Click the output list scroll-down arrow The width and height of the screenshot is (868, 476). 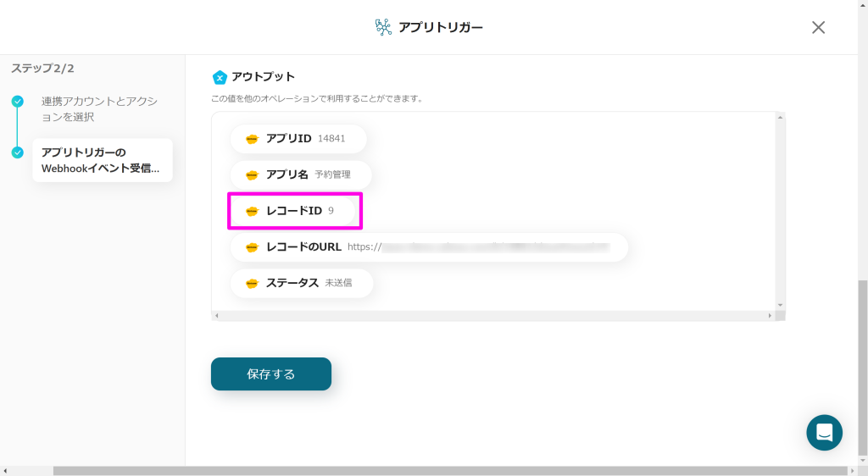pos(780,305)
